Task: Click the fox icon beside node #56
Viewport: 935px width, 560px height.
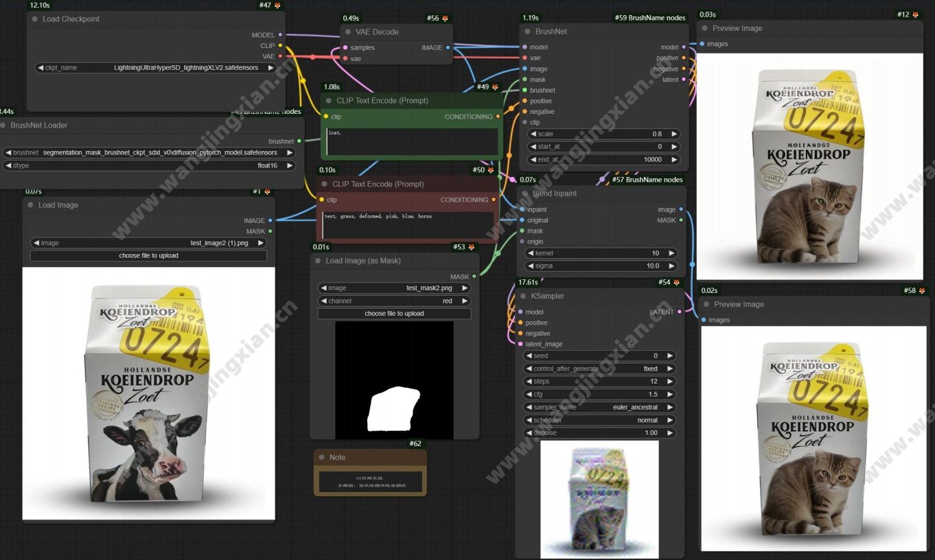Action: (x=445, y=18)
